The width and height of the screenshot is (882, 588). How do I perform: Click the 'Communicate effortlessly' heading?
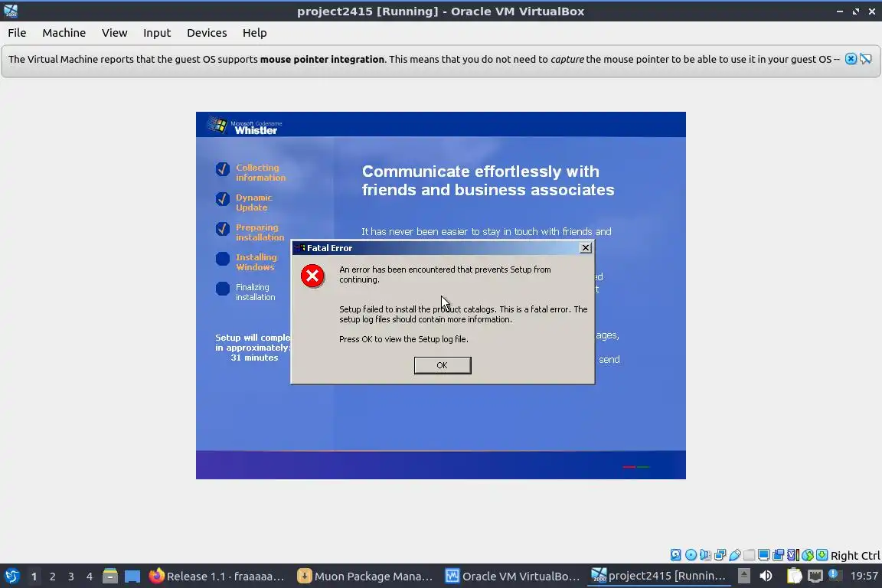click(x=488, y=180)
